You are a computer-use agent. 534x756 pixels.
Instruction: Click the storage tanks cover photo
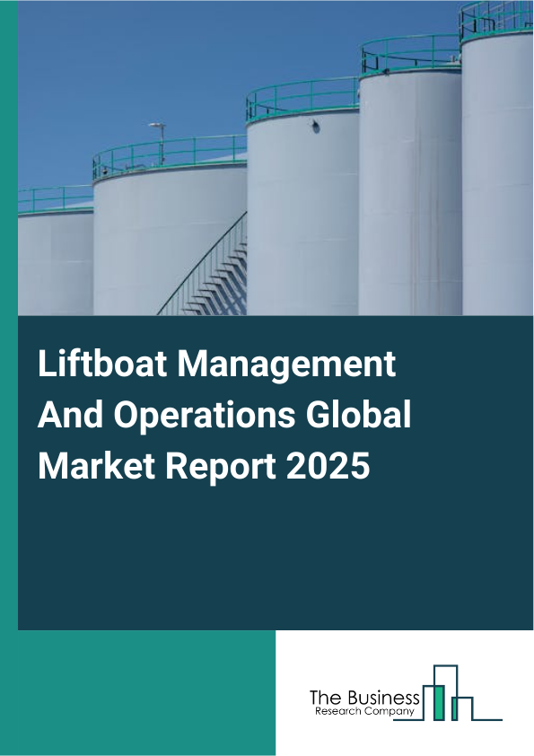tap(276, 158)
